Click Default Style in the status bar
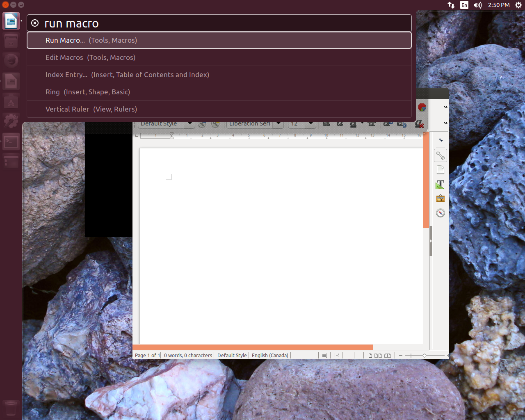The height and width of the screenshot is (420, 525). [232, 355]
